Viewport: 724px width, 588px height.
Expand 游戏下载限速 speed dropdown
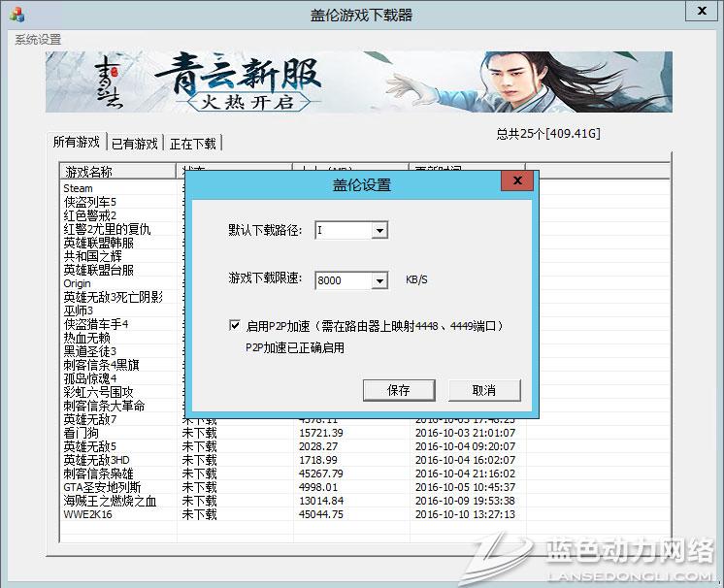pos(379,281)
